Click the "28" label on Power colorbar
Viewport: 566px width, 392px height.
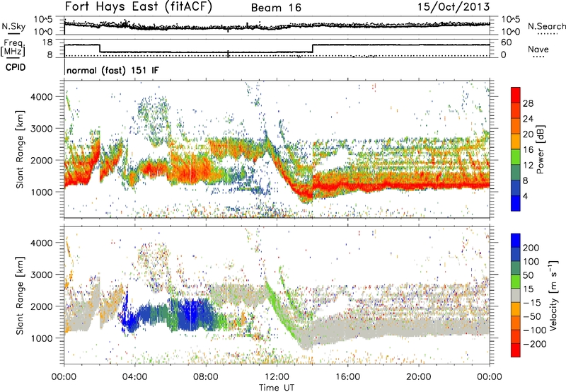coord(528,103)
